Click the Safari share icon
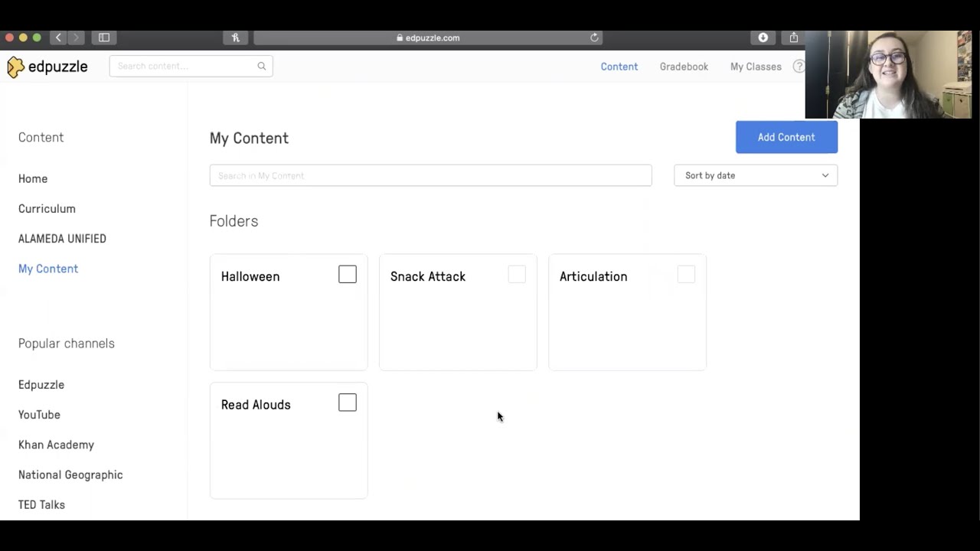The width and height of the screenshot is (980, 551). 794,37
